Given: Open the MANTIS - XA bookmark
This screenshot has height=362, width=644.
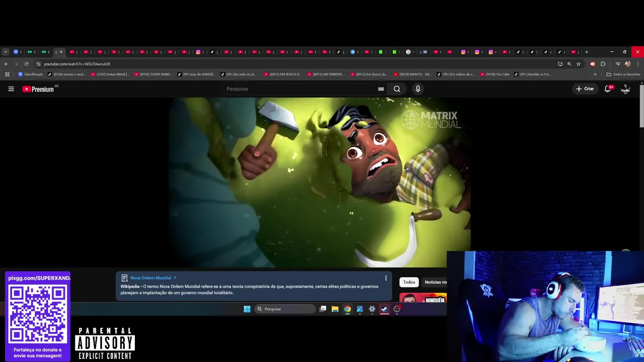Looking at the screenshot, I should (413, 74).
